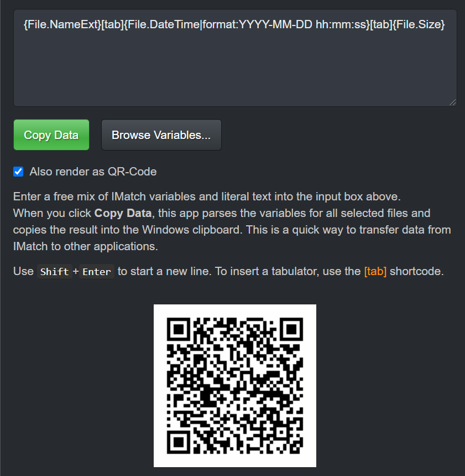Click the 'Enter a free mix of IMatch' sentence
The width and height of the screenshot is (465, 476).
207,196
